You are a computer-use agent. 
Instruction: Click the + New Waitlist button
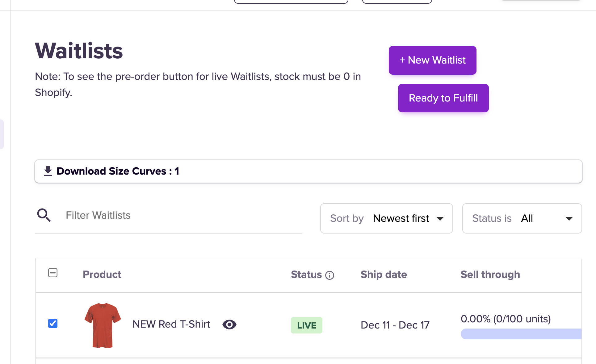[x=432, y=60]
